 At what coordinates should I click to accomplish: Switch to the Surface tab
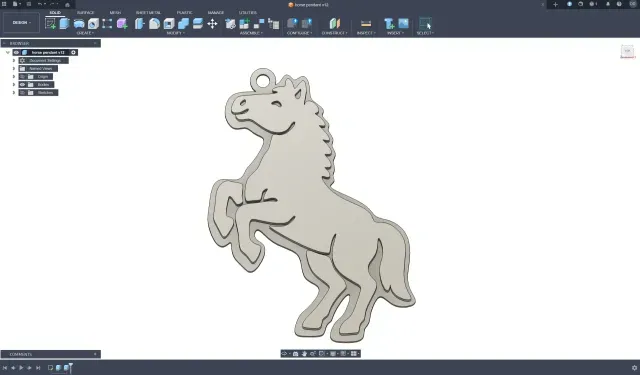86,13
